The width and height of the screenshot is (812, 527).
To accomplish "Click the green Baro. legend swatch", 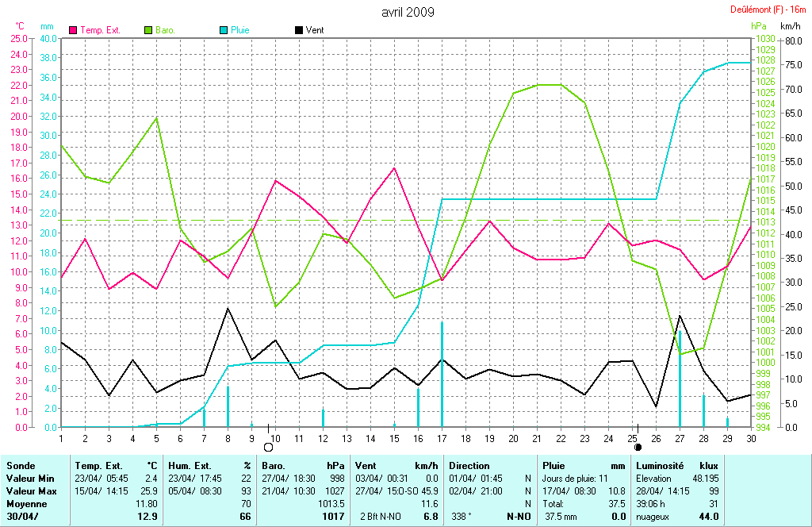I will [x=148, y=30].
